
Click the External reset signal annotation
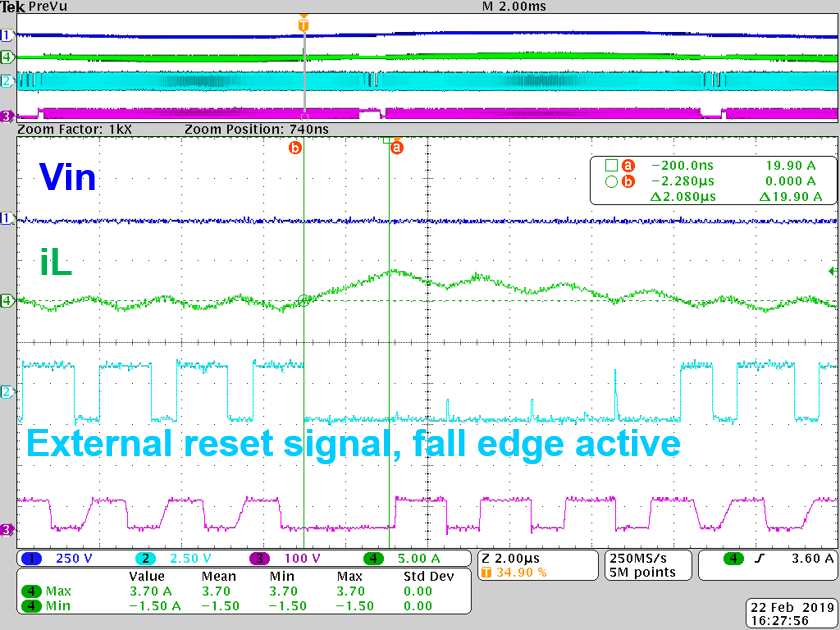pyautogui.click(x=354, y=444)
